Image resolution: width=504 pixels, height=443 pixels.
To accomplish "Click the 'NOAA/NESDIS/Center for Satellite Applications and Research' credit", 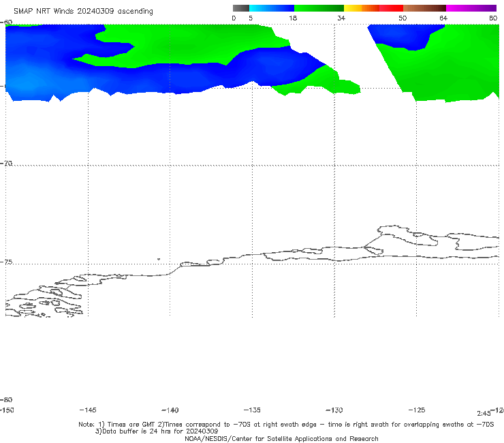I will point(281,439).
